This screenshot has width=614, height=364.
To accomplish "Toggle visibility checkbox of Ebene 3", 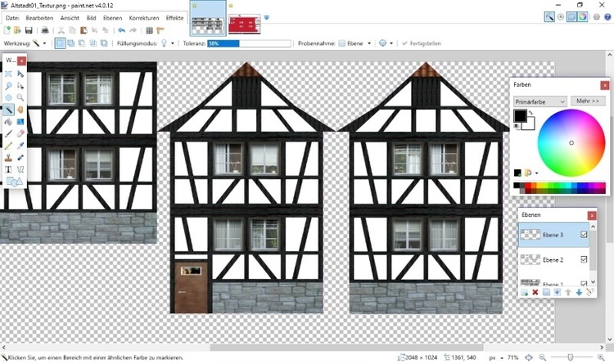I will (x=584, y=235).
